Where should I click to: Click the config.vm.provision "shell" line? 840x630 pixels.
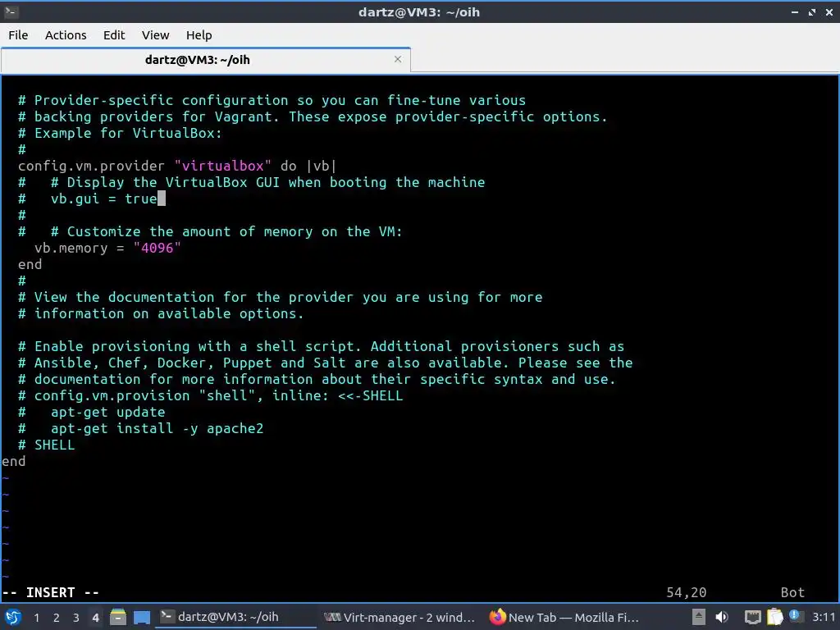pyautogui.click(x=211, y=396)
